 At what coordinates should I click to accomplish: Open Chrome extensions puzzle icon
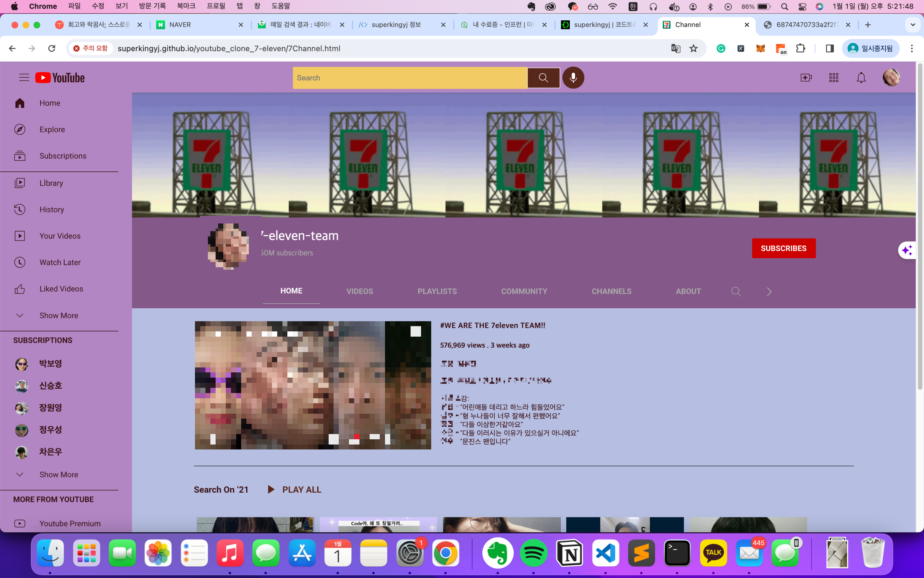(800, 48)
